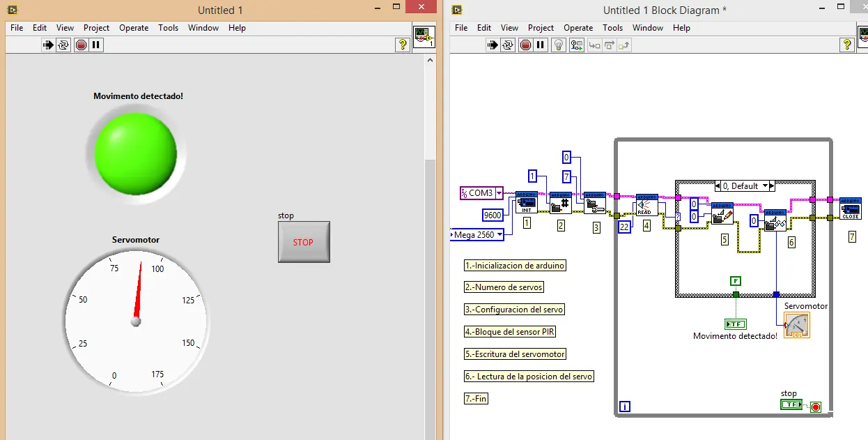868x440 pixels.
Task: Toggle the Movimento detectado green LED
Action: point(136,153)
